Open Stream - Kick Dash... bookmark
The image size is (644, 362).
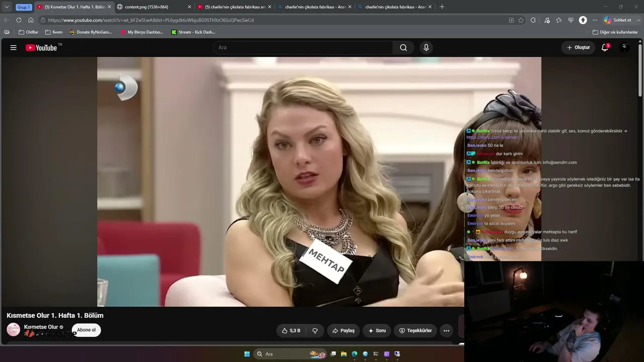(x=193, y=32)
